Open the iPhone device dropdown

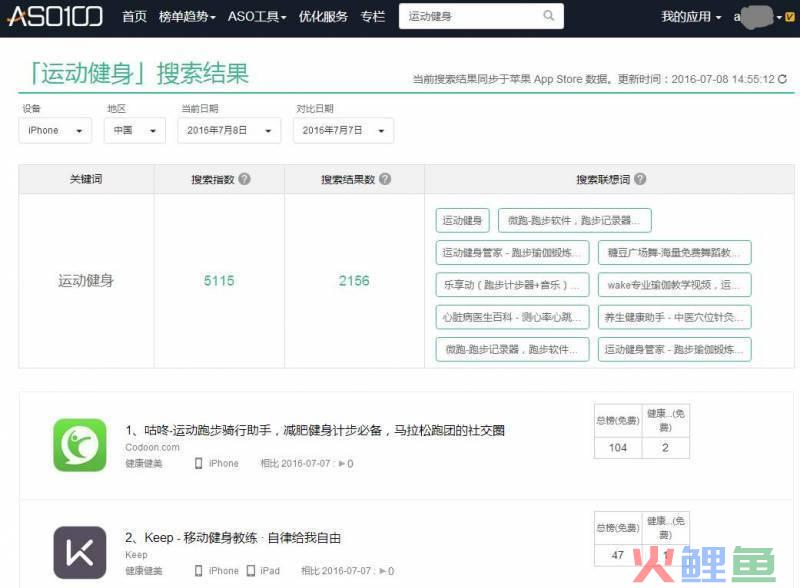[x=55, y=131]
